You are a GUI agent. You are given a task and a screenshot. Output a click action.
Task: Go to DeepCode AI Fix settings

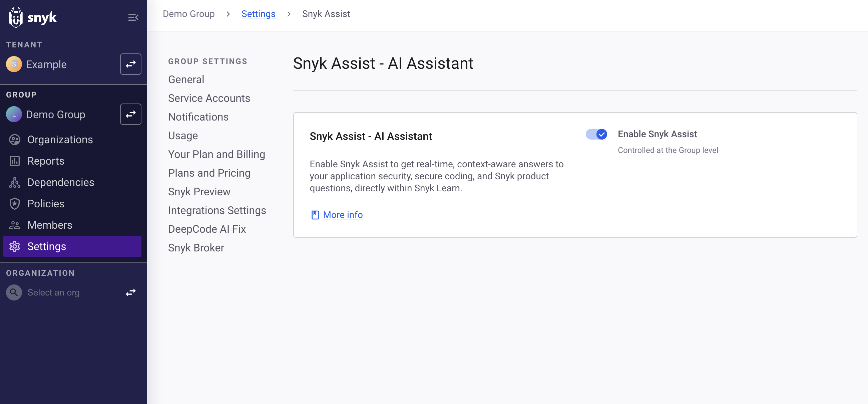tap(207, 229)
